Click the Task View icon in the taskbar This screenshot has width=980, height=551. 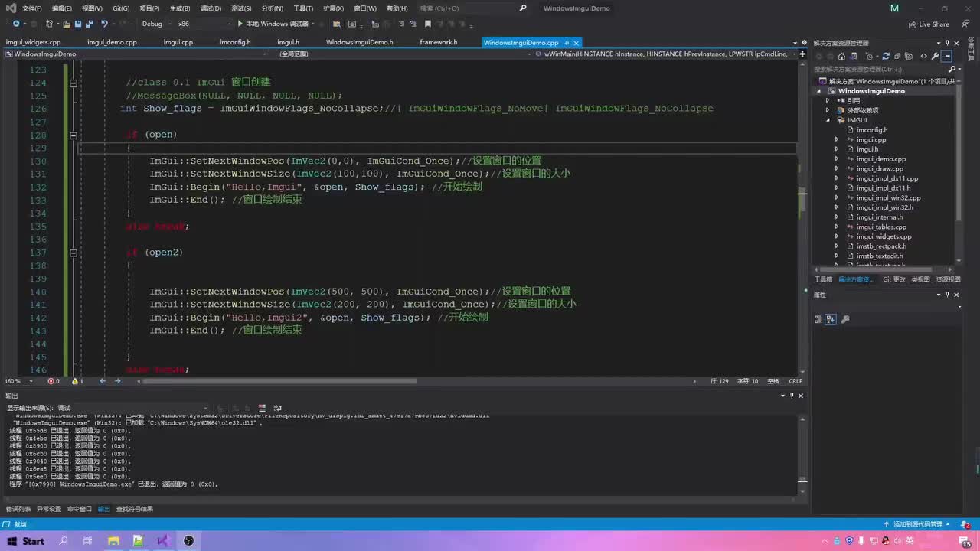[88, 541]
